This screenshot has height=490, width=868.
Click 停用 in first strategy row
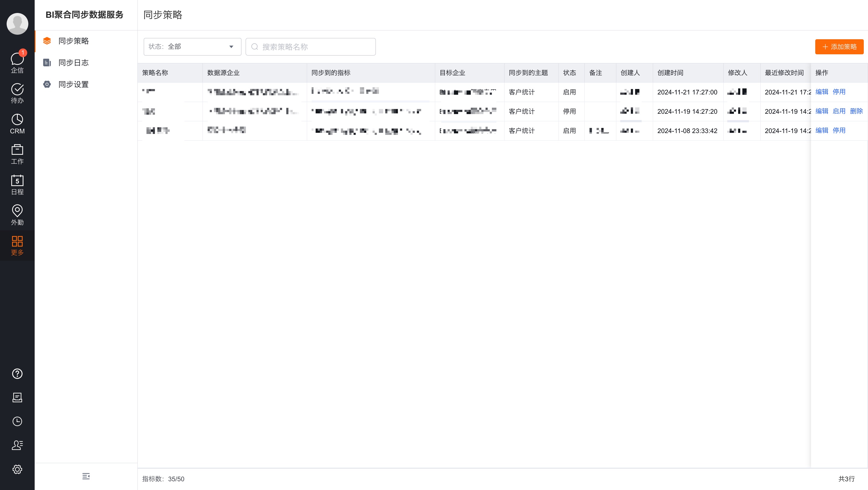[839, 92]
